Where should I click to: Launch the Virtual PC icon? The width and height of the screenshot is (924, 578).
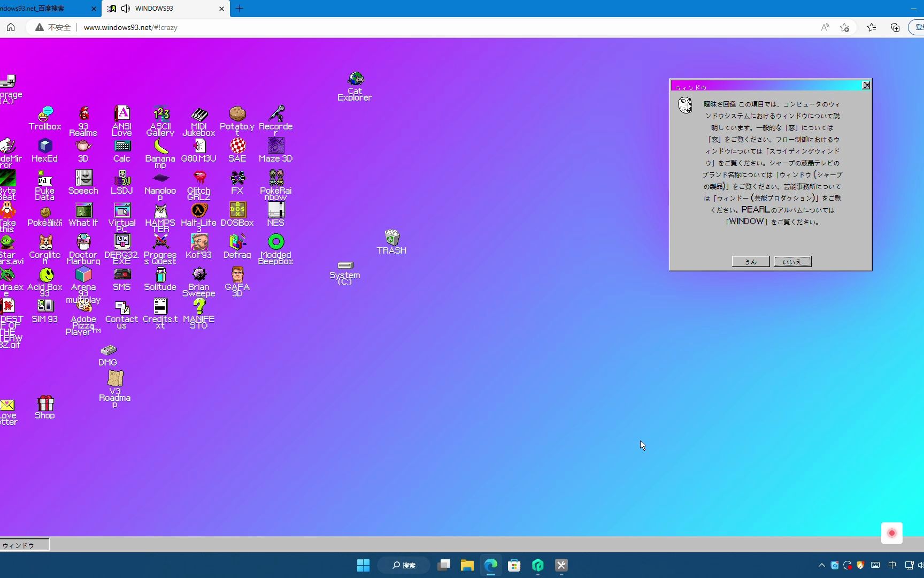click(x=122, y=217)
